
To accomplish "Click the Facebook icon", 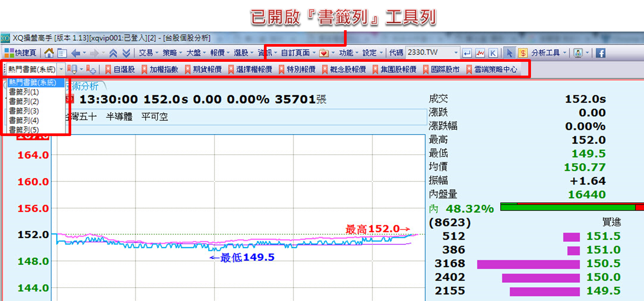I will click(x=600, y=53).
